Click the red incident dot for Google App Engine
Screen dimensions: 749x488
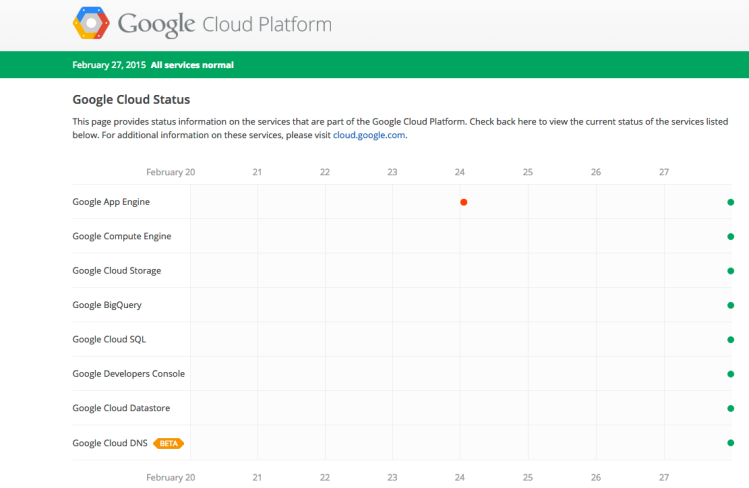click(x=463, y=202)
